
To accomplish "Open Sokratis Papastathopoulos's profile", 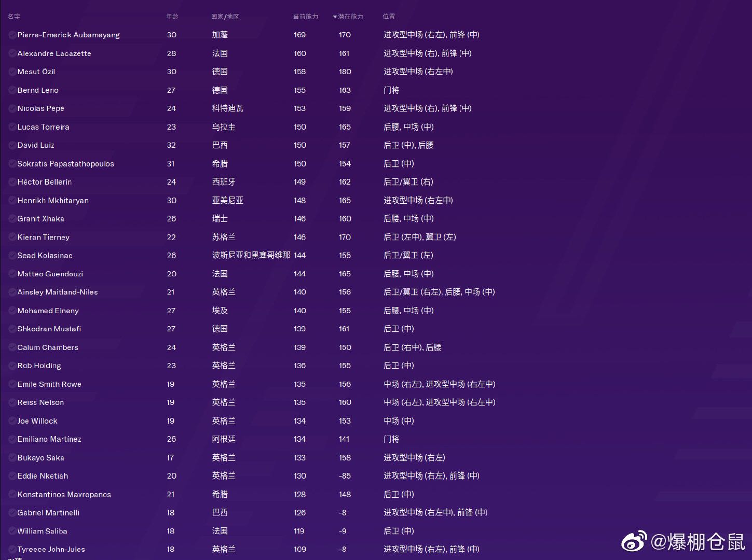I will click(65, 164).
